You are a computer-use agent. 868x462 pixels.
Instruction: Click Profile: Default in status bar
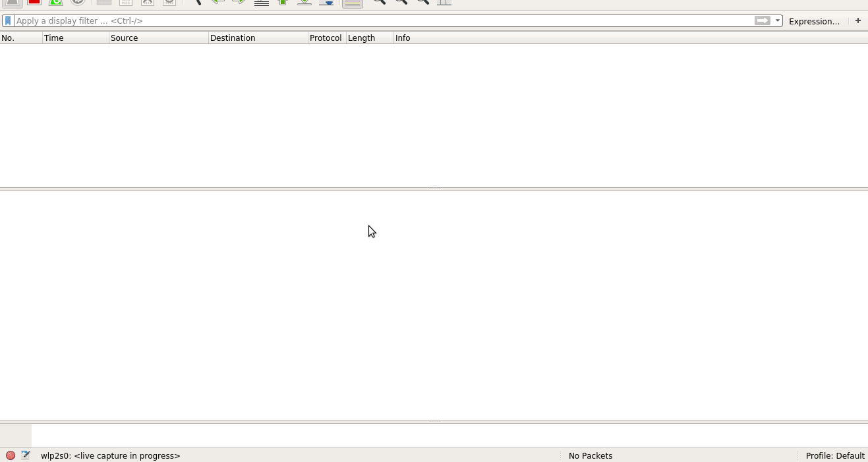[835, 456]
